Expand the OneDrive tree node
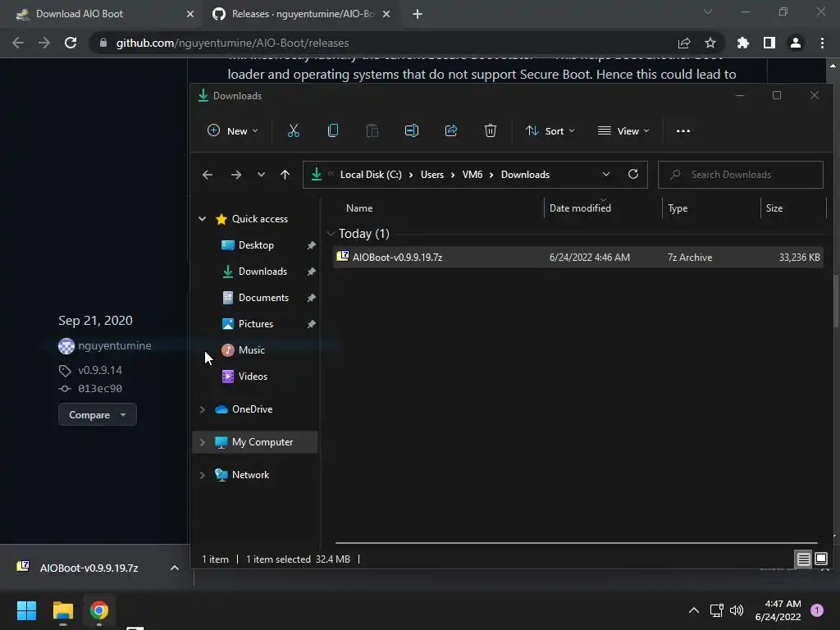This screenshot has height=630, width=840. tap(202, 409)
